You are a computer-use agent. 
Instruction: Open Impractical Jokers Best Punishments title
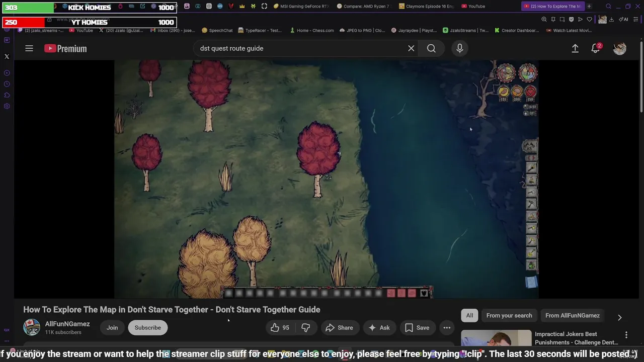(577, 338)
